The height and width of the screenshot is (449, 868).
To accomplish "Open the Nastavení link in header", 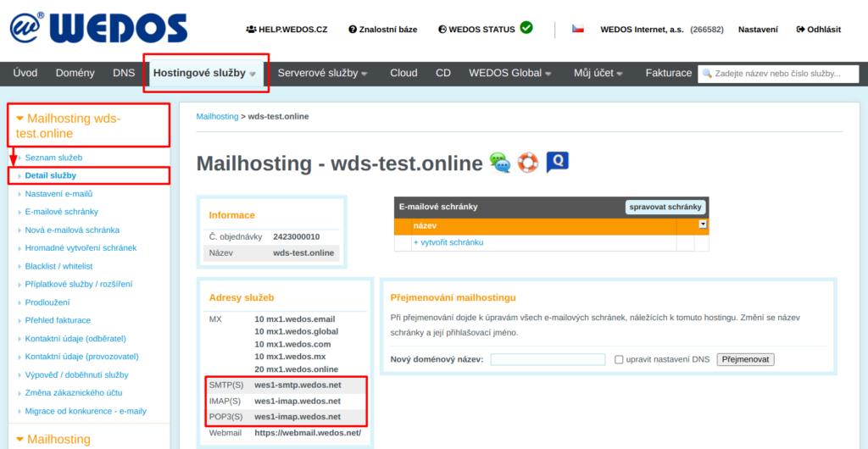I will 758,30.
